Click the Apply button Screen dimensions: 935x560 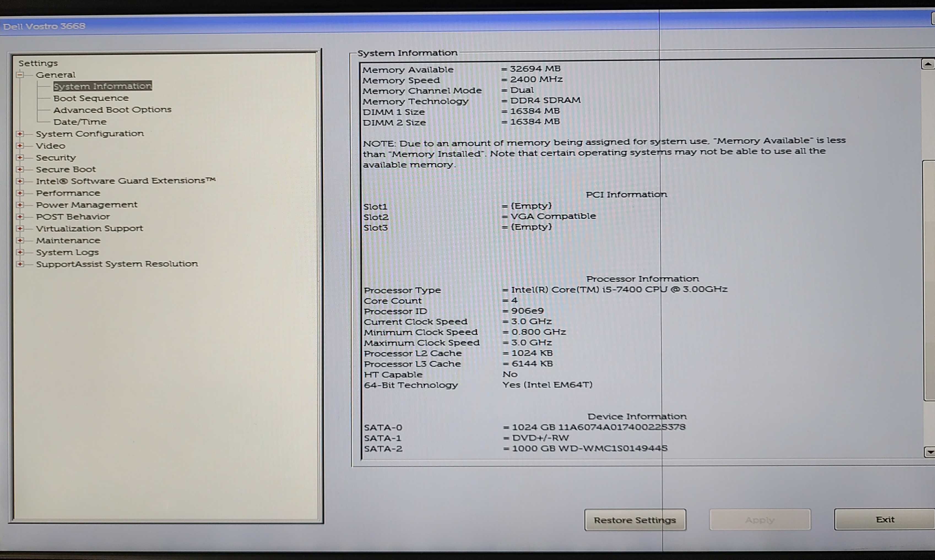pyautogui.click(x=760, y=520)
